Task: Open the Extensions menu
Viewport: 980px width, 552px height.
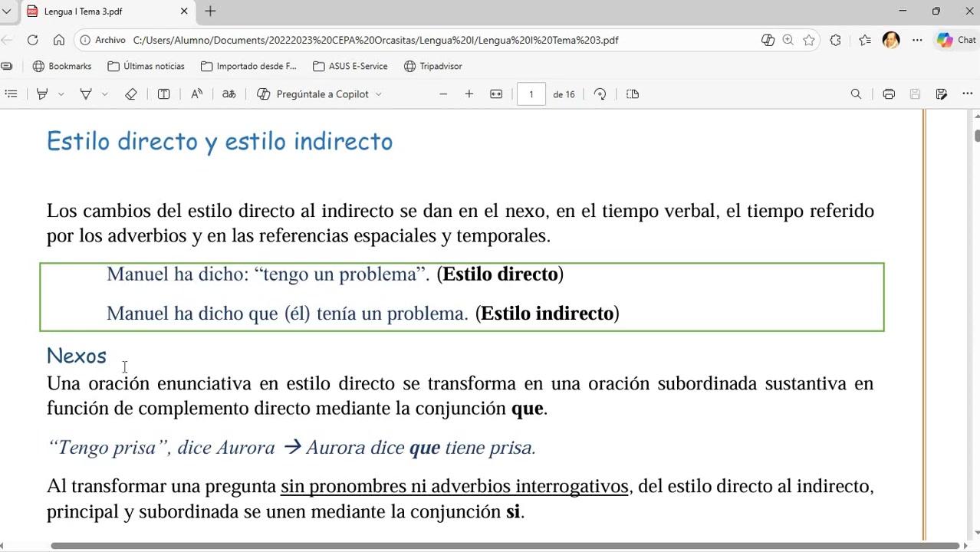Action: [x=835, y=40]
